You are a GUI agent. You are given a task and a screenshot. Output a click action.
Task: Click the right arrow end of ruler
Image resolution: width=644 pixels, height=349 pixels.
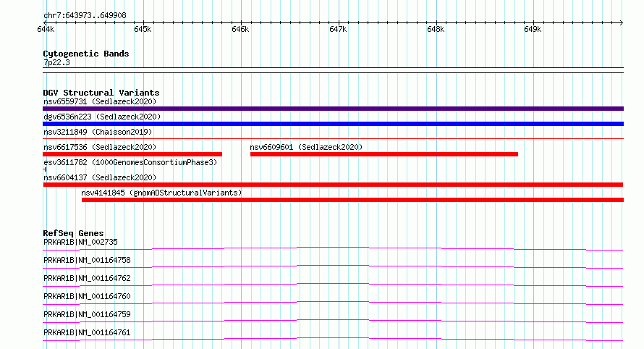(x=622, y=22)
